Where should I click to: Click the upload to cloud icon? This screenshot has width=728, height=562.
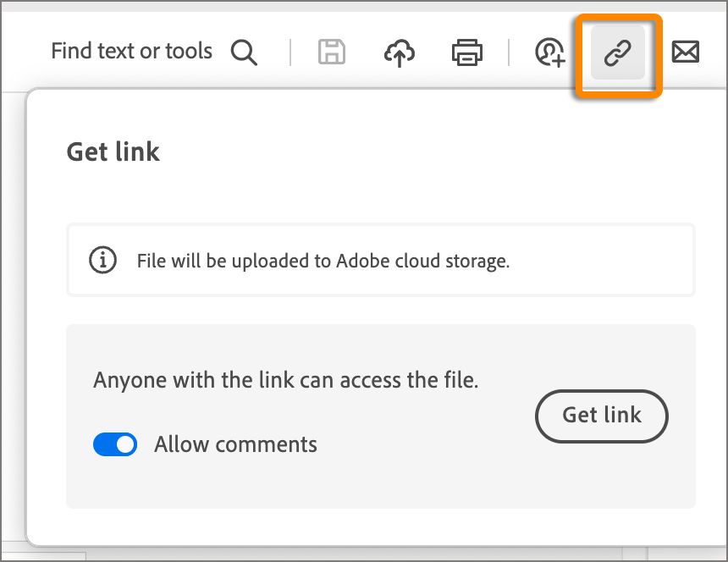pos(400,52)
